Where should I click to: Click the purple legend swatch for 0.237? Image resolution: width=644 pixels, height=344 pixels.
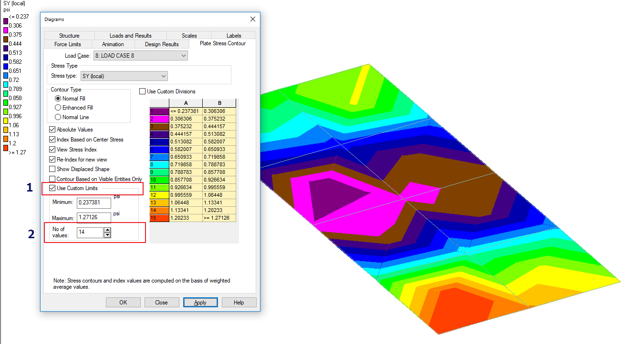click(6, 20)
